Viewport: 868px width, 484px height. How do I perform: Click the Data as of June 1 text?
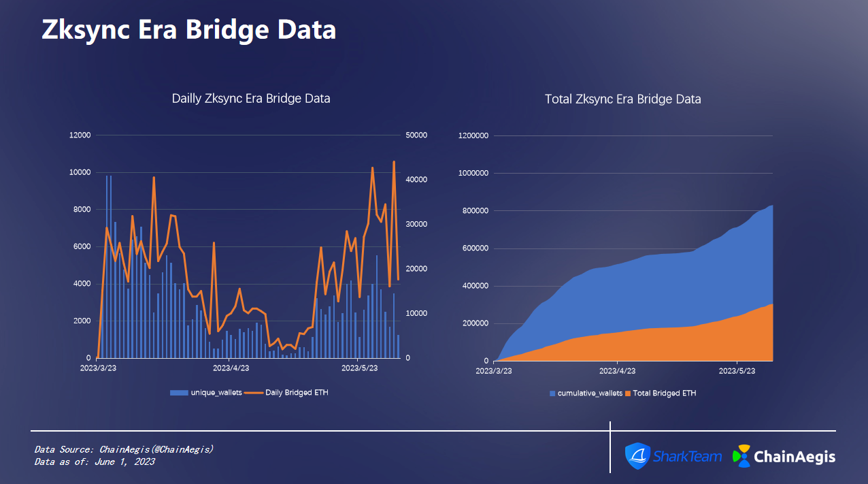pyautogui.click(x=95, y=462)
